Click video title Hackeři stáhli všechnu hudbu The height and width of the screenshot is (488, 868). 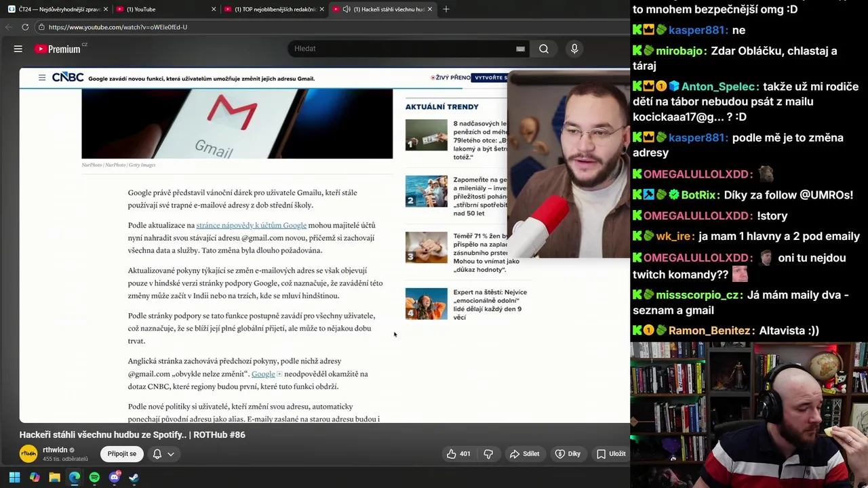click(x=132, y=434)
